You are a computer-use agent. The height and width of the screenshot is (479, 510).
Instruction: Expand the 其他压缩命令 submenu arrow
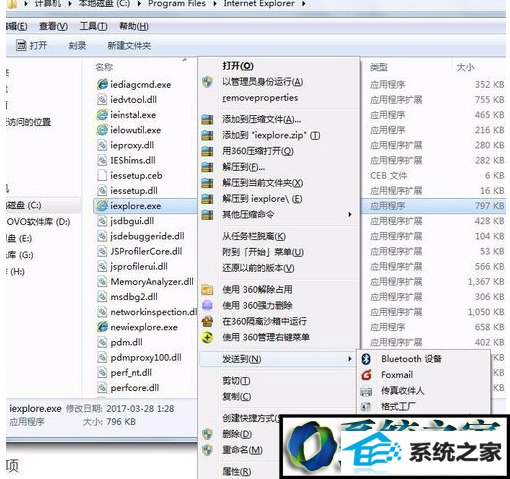(x=350, y=214)
